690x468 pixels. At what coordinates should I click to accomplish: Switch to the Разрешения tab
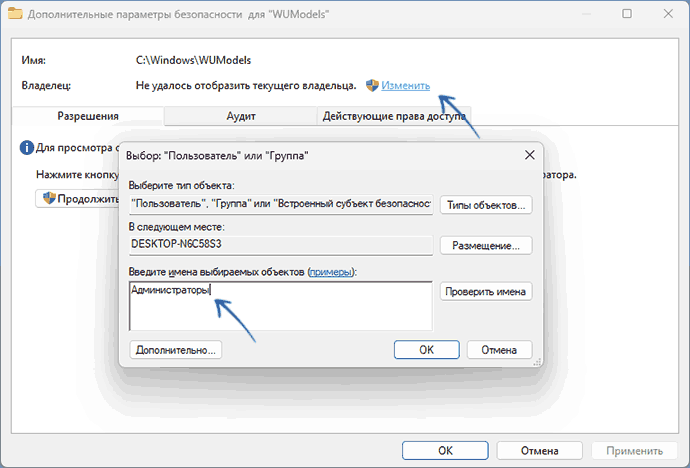[x=88, y=116]
